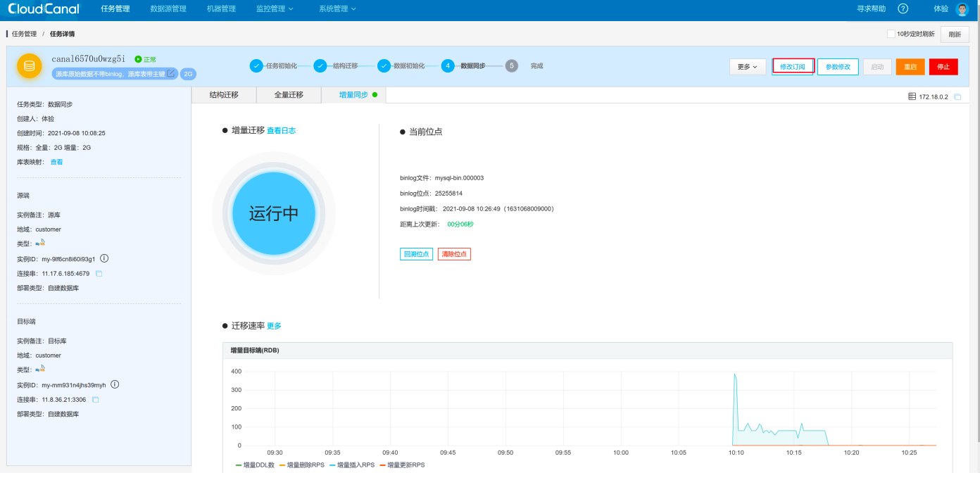Click the 刷新 button
This screenshot has height=499, width=980.
tap(955, 34)
